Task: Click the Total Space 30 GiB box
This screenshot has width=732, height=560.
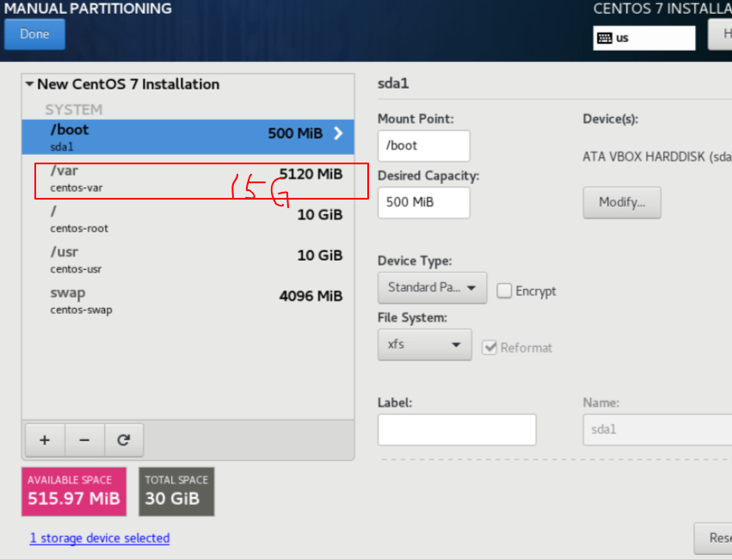Action: pyautogui.click(x=176, y=492)
